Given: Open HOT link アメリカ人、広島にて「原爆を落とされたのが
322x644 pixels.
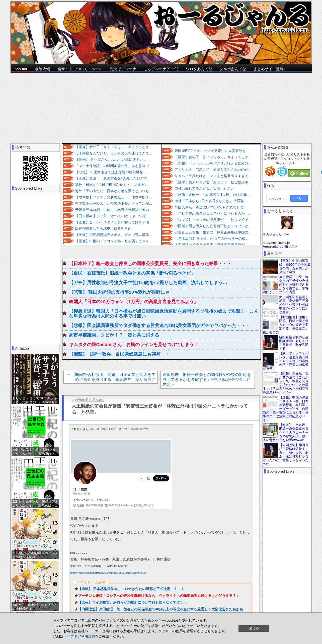Looking at the screenshot, I should (x=213, y=170).
